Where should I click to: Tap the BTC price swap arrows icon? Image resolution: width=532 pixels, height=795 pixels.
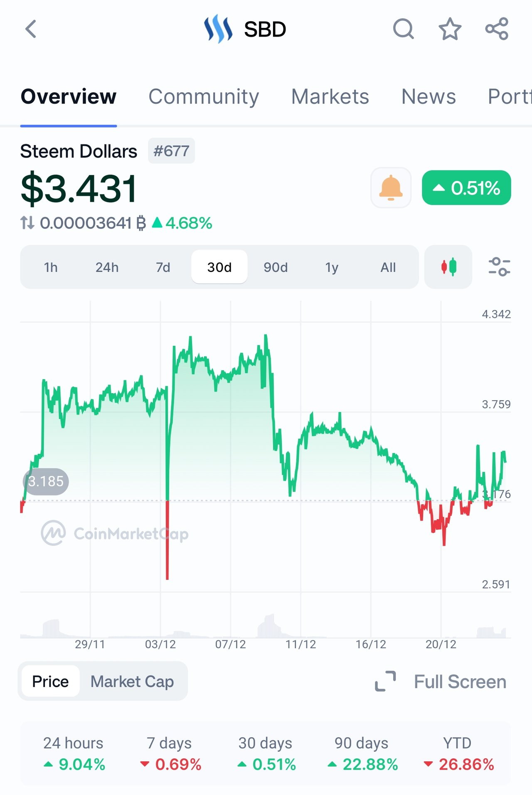tap(27, 223)
